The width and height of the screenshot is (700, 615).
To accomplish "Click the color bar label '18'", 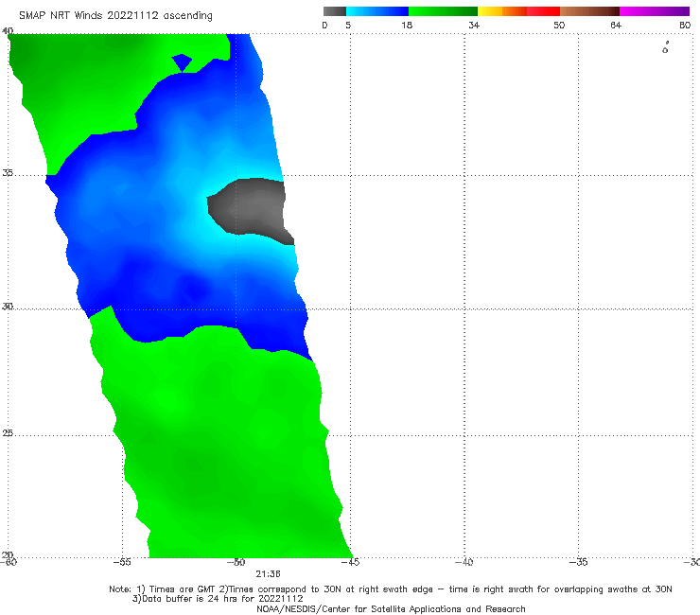I will tap(407, 25).
